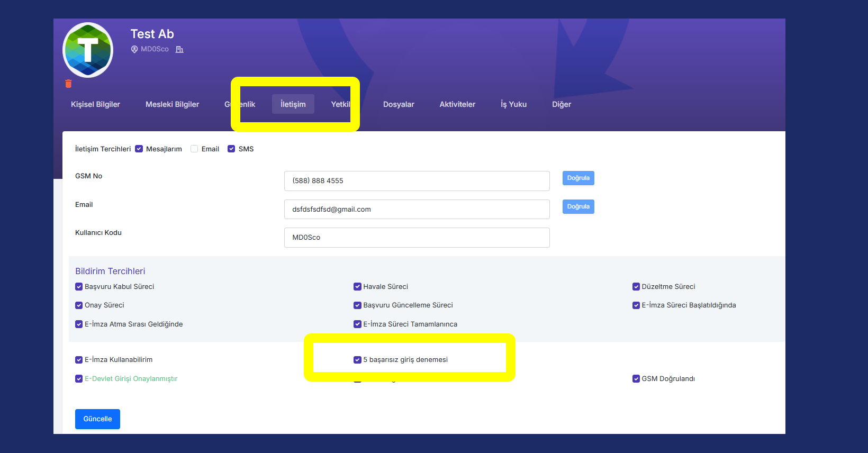
Task: Toggle GSM Doğrulandı checkbox
Action: [636, 379]
